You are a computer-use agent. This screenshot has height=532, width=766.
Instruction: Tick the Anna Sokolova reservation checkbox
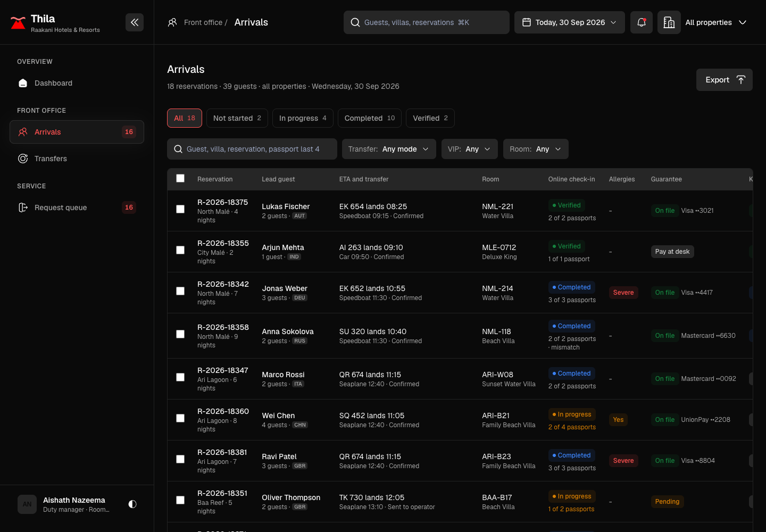click(180, 334)
